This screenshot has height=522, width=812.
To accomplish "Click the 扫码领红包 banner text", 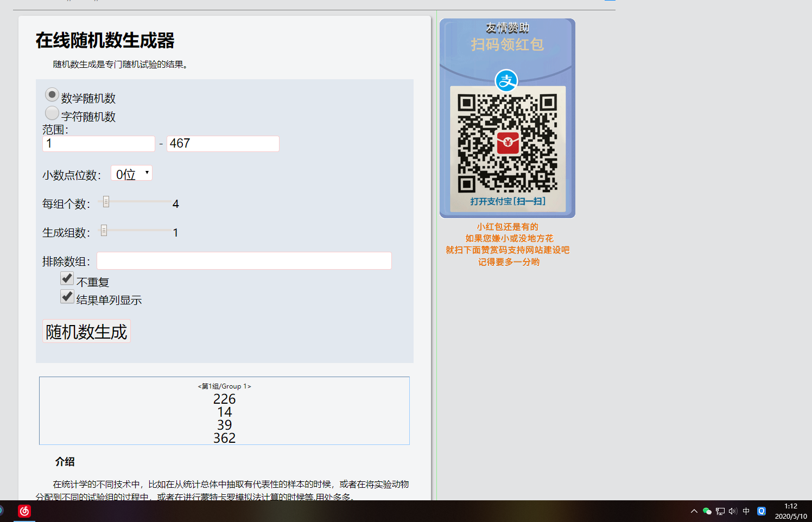I will click(x=507, y=44).
